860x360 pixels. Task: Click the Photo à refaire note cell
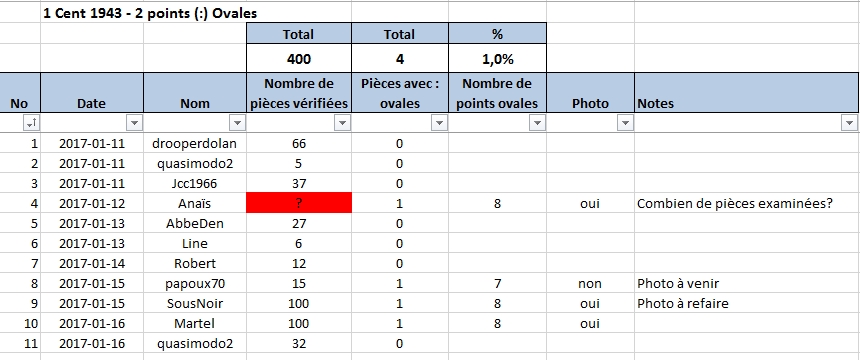[747, 303]
